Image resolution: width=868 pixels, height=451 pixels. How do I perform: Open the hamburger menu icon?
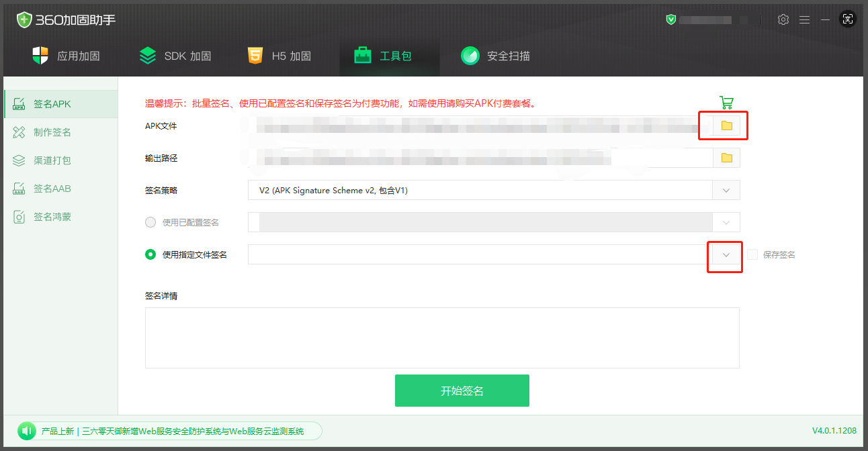pos(804,19)
